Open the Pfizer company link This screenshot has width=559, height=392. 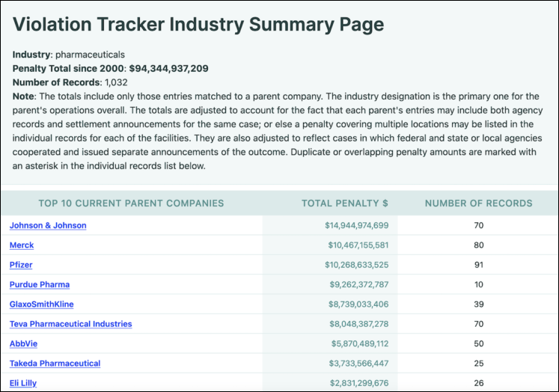coord(21,265)
